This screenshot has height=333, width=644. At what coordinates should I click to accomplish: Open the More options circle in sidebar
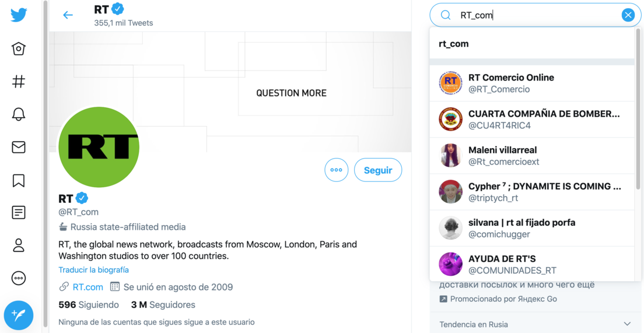click(19, 278)
